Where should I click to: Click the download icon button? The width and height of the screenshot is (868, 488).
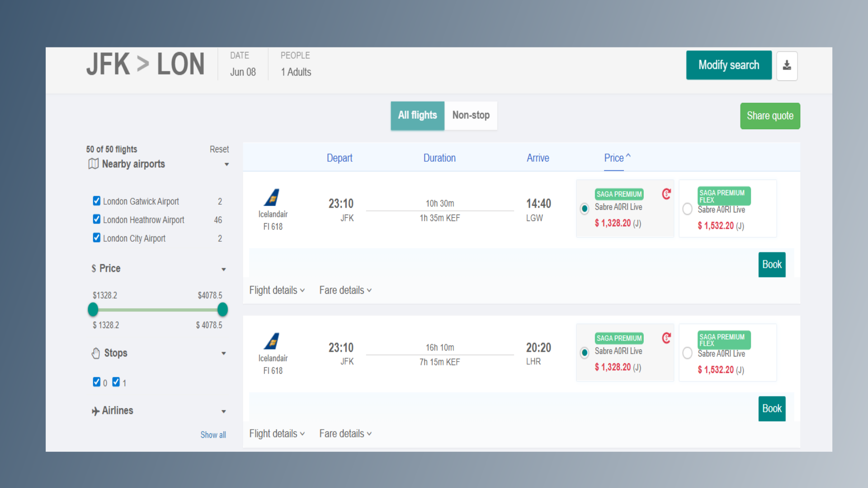pyautogui.click(x=787, y=66)
